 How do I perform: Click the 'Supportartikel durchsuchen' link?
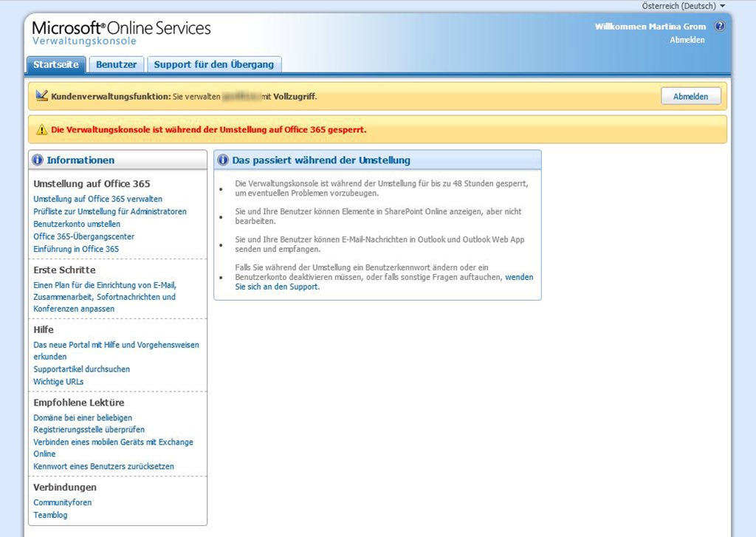click(81, 369)
